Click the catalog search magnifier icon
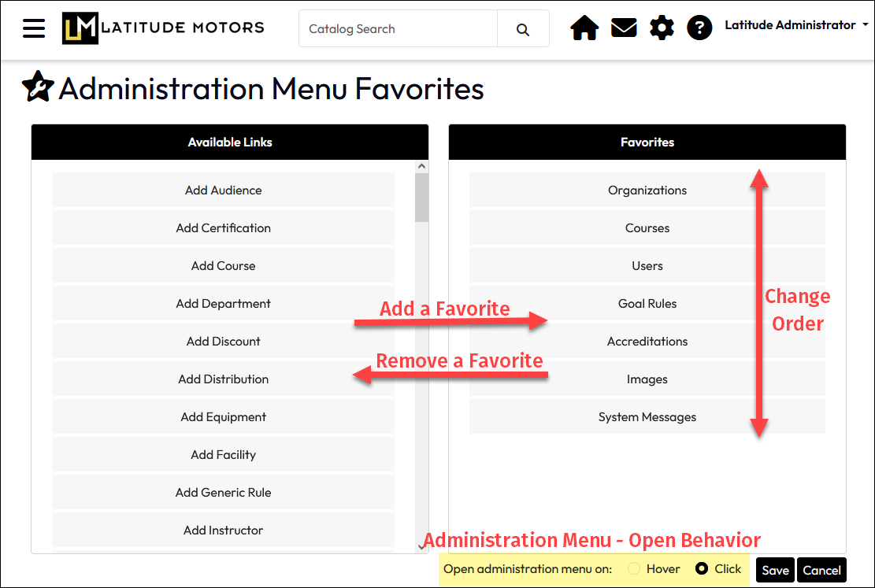 point(523,29)
